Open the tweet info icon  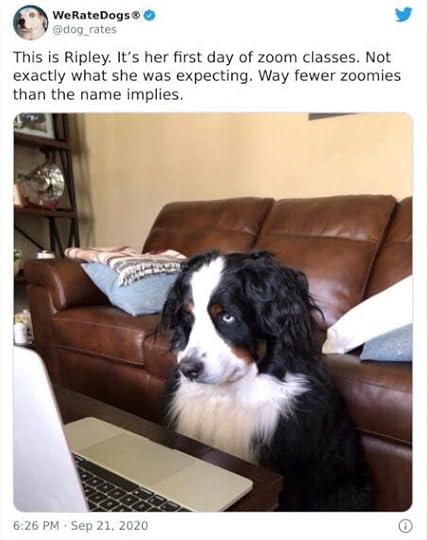click(x=405, y=526)
